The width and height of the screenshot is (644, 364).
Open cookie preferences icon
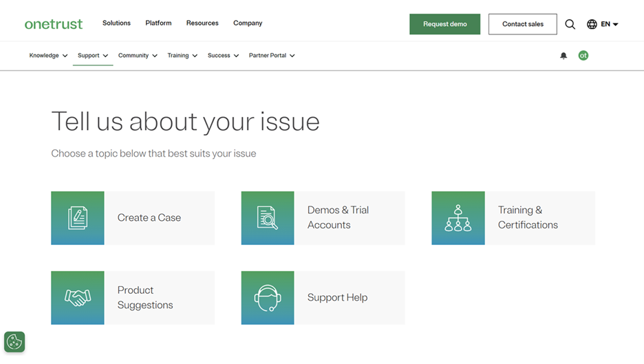click(14, 342)
